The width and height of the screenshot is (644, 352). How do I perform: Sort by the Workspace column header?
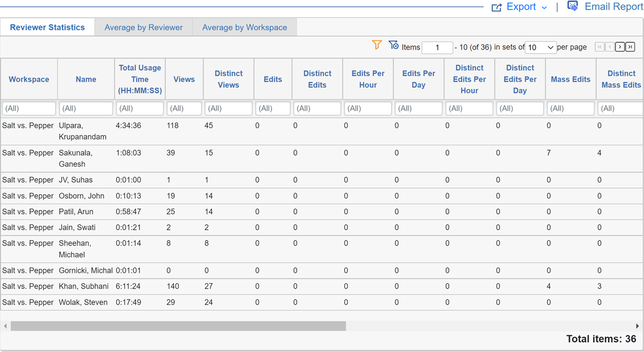tap(29, 79)
